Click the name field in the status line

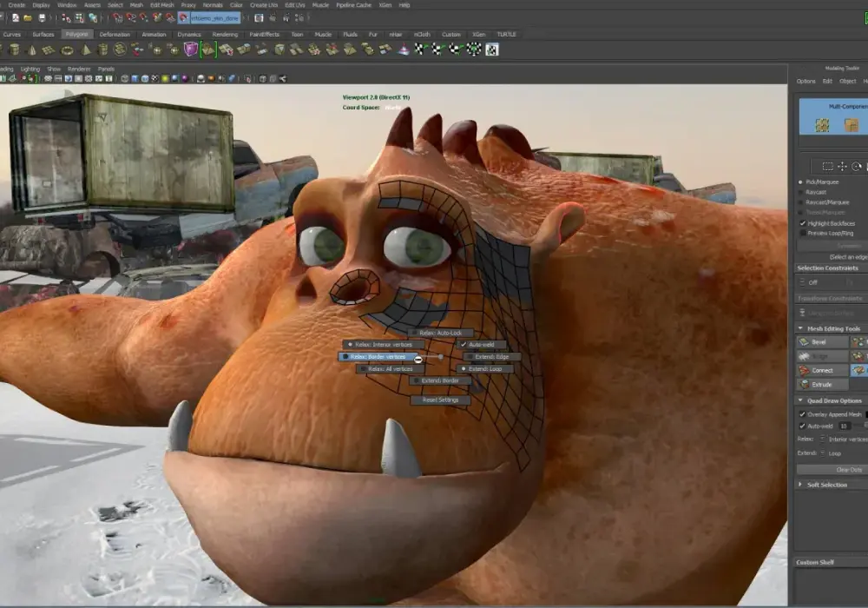pos(214,18)
